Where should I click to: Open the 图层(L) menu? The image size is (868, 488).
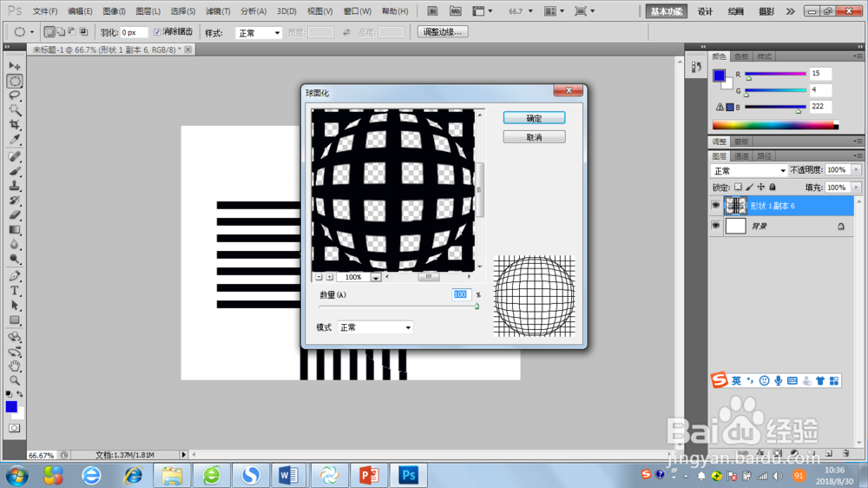pyautogui.click(x=148, y=11)
